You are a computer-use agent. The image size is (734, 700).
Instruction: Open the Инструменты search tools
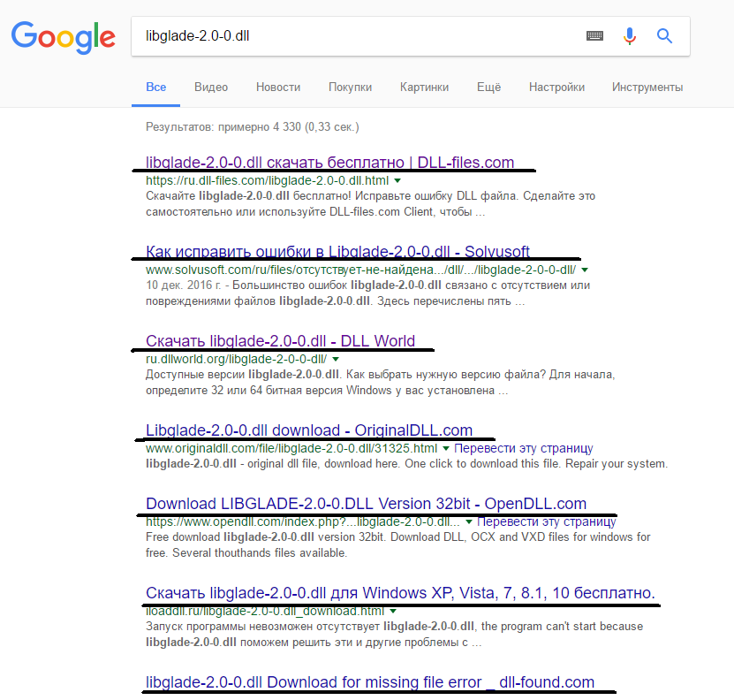coord(647,87)
